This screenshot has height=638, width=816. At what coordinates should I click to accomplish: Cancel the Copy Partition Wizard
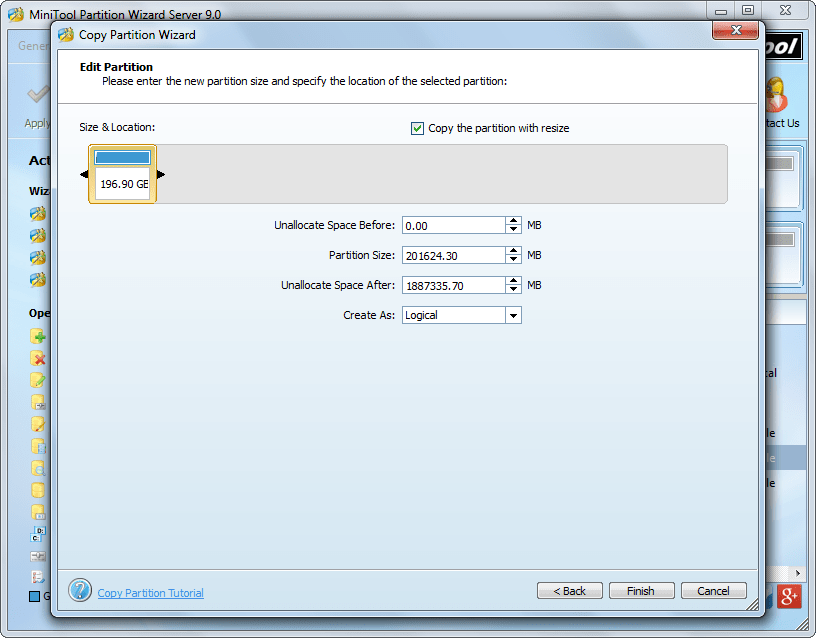pyautogui.click(x=713, y=590)
